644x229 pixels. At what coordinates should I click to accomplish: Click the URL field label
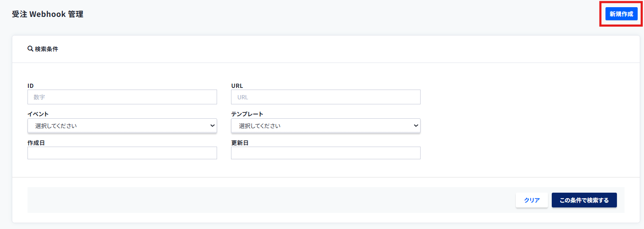[x=237, y=86]
